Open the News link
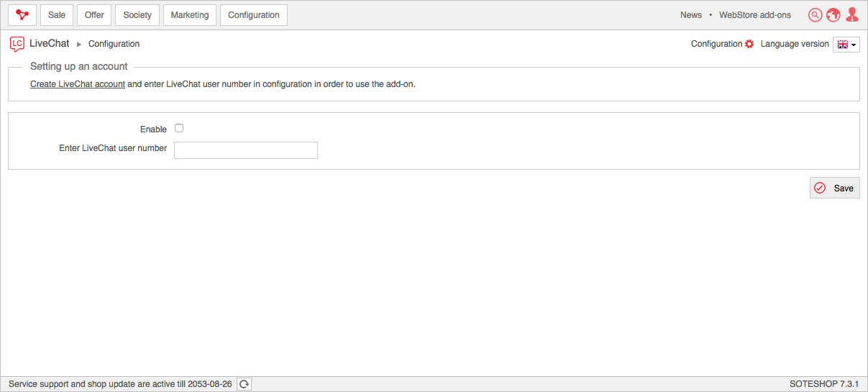Image resolution: width=868 pixels, height=392 pixels. click(x=691, y=15)
